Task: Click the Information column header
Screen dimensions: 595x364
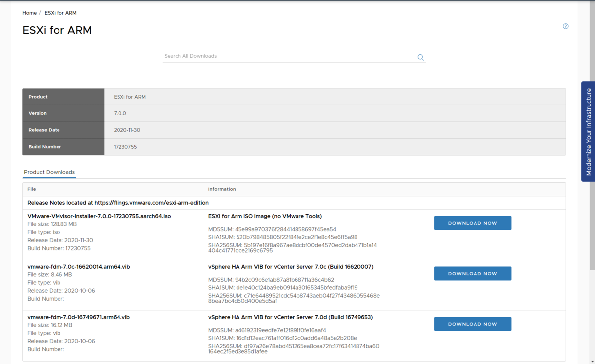Action: point(222,189)
